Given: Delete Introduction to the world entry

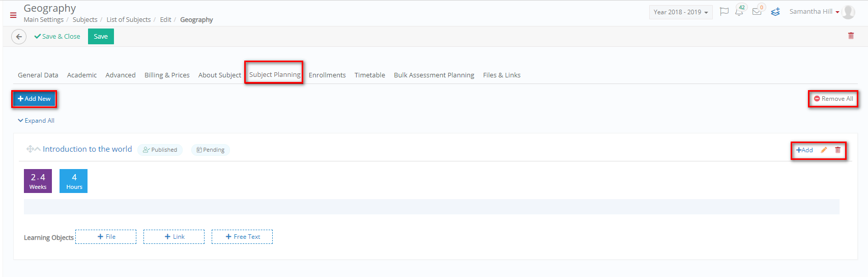Looking at the screenshot, I should click(837, 150).
